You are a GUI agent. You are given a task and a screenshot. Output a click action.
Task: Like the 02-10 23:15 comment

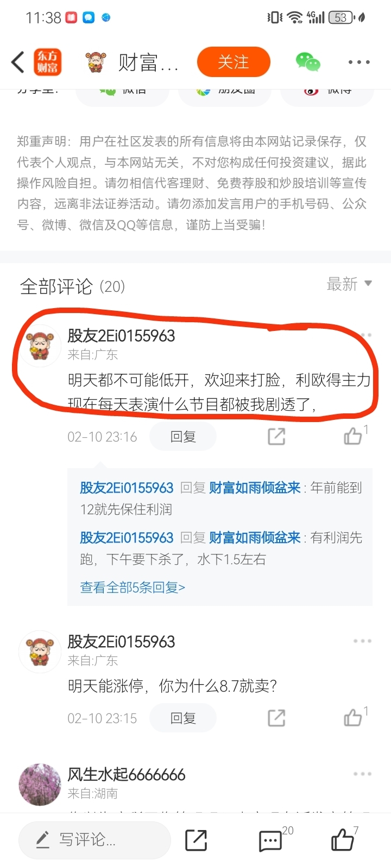point(353,718)
